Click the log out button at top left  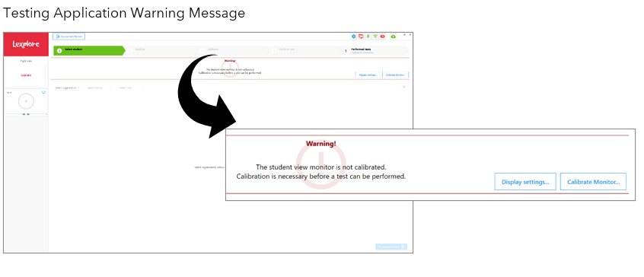69,37
